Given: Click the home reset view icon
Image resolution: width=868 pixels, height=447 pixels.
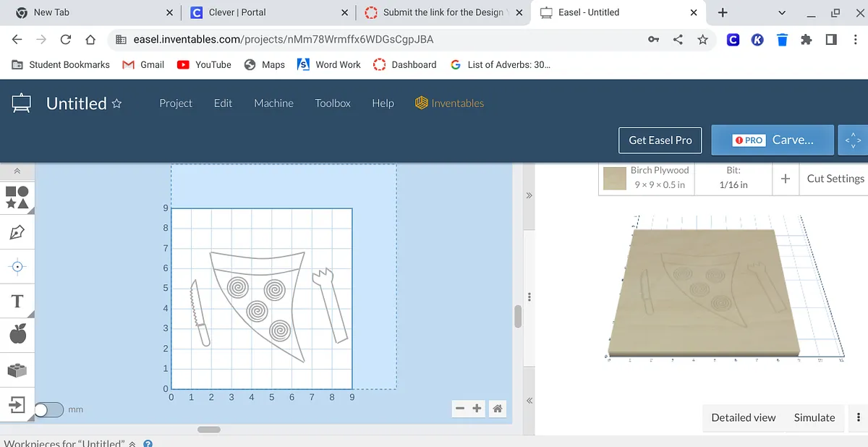Looking at the screenshot, I should tap(498, 409).
